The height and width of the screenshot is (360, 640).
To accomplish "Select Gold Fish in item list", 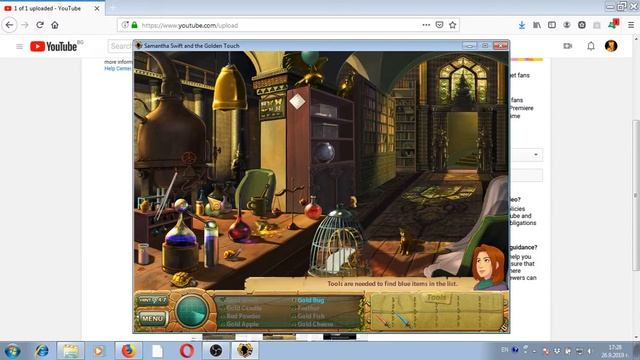I will (311, 316).
